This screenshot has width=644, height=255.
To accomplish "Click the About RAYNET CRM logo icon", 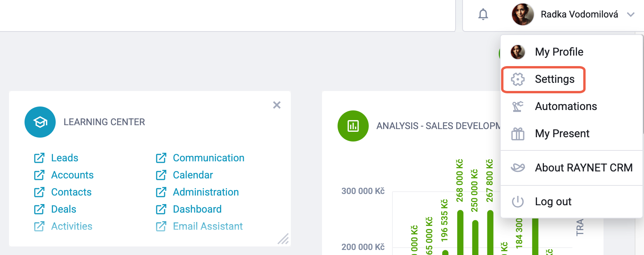I will [x=518, y=168].
